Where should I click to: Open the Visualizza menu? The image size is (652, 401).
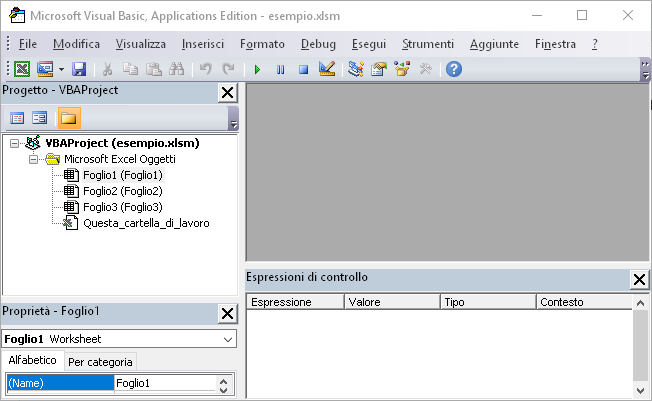[x=141, y=44]
